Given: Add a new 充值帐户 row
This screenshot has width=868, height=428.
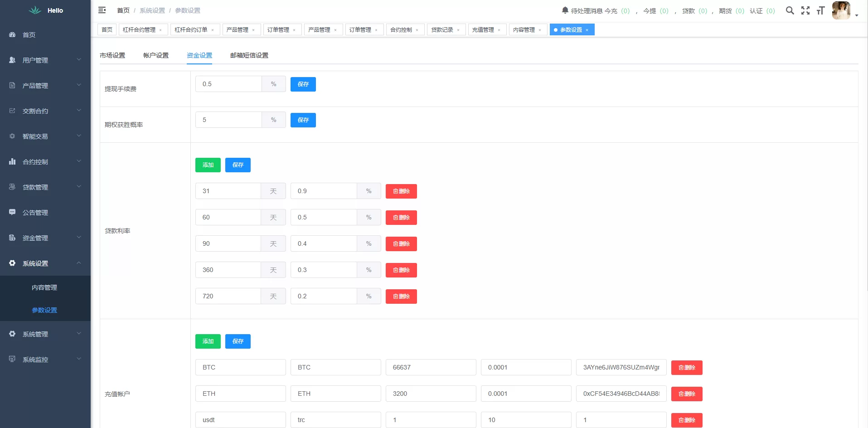Looking at the screenshot, I should click(208, 341).
